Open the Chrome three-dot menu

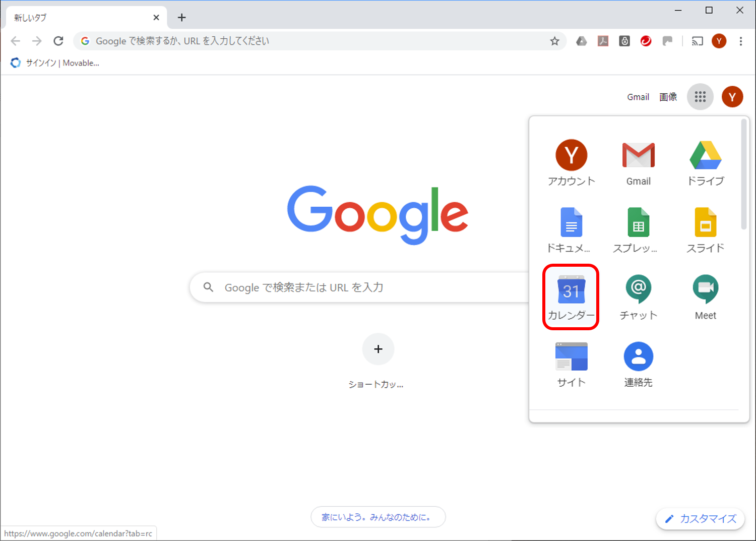point(740,41)
